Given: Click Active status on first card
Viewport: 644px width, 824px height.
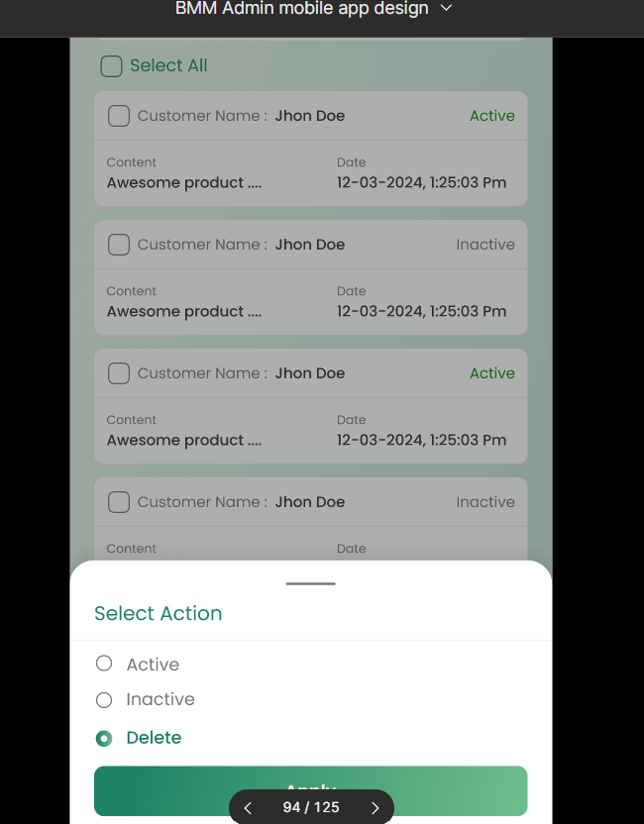Looking at the screenshot, I should [492, 116].
